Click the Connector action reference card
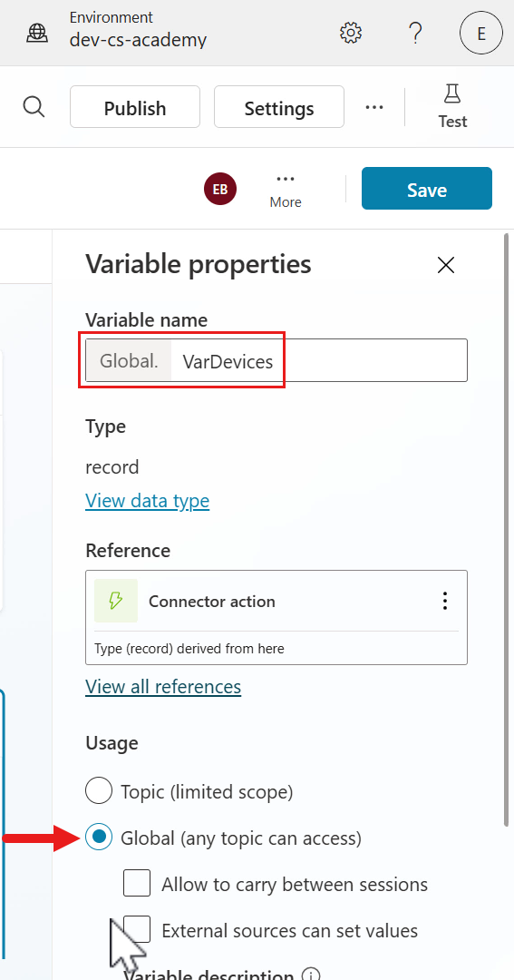 pyautogui.click(x=276, y=617)
